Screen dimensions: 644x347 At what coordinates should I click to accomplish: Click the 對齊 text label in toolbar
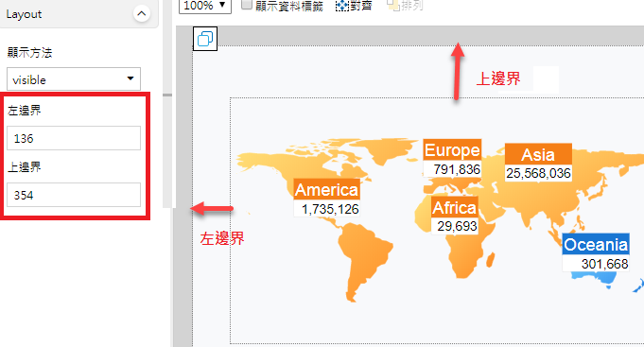361,6
